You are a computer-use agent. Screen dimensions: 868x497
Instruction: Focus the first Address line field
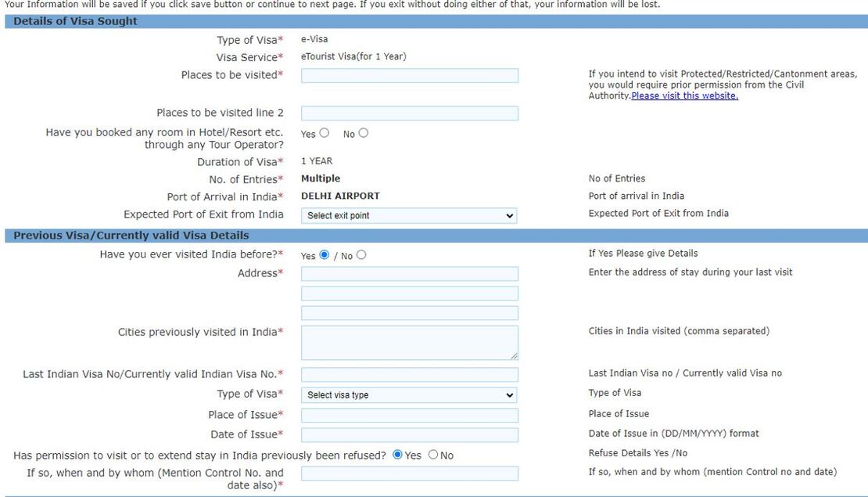pyautogui.click(x=409, y=274)
